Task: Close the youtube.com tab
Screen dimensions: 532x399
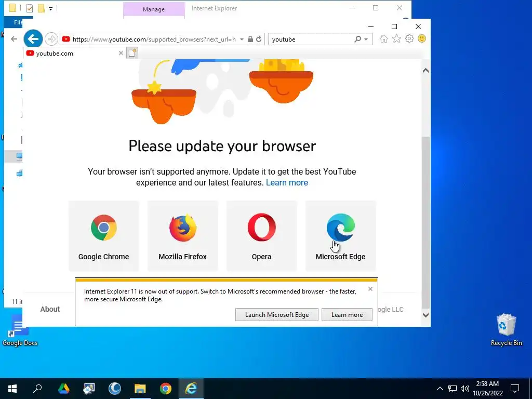Action: point(121,53)
